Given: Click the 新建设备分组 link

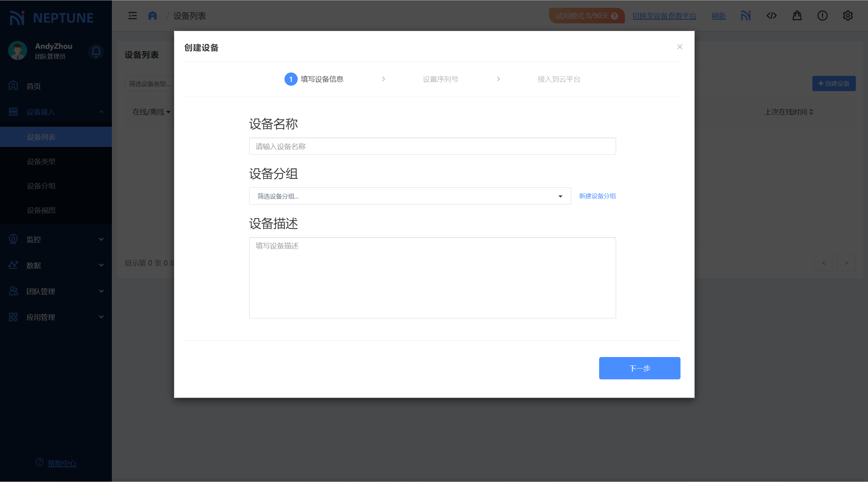Looking at the screenshot, I should click(597, 196).
